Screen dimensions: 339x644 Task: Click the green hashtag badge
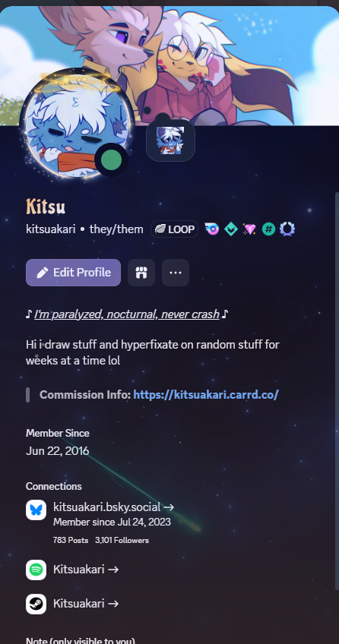point(268,229)
